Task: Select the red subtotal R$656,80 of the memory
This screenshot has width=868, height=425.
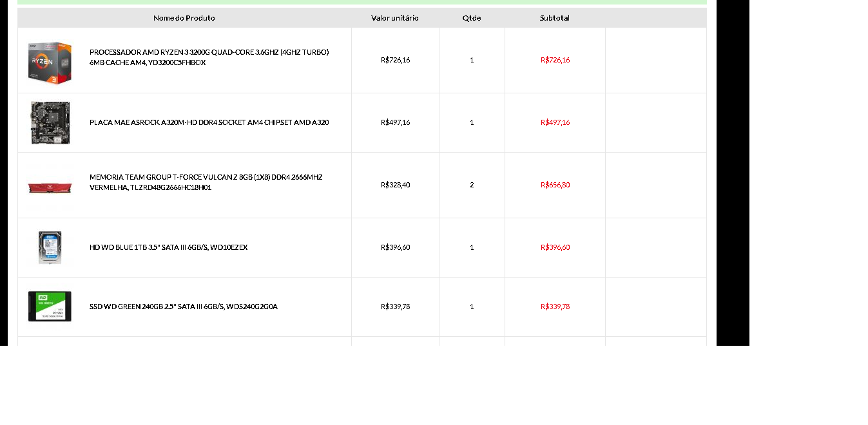Action: click(555, 185)
